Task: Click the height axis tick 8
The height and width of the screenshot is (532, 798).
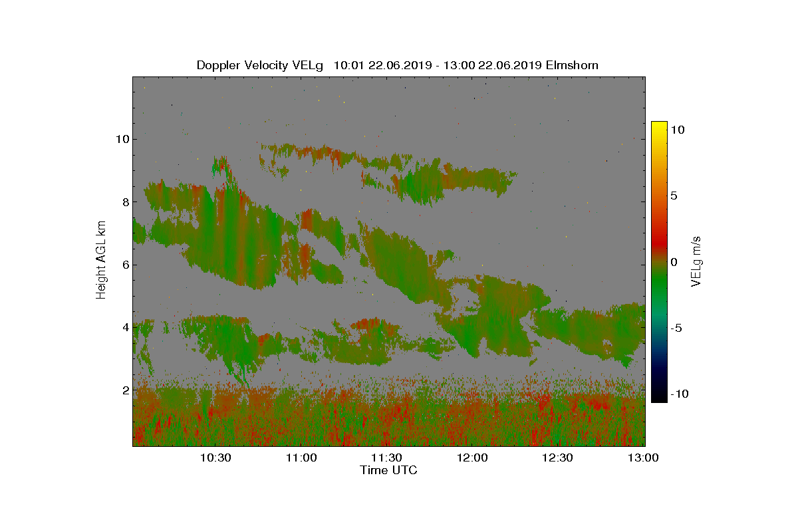Action: [x=124, y=201]
